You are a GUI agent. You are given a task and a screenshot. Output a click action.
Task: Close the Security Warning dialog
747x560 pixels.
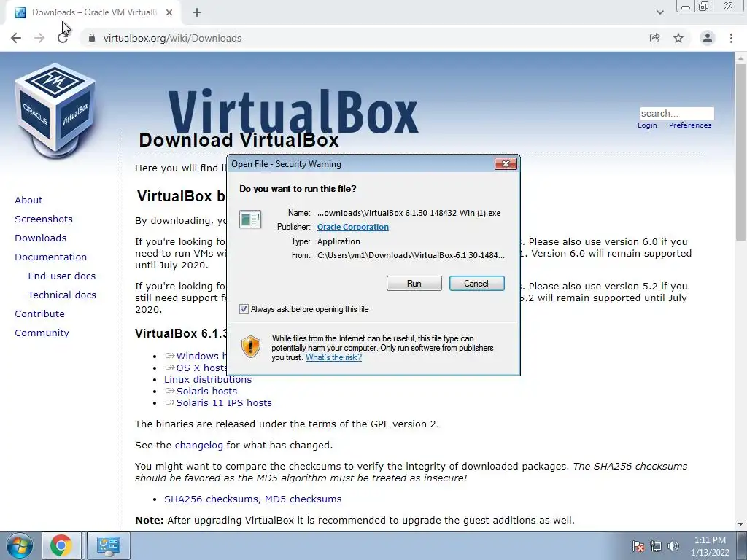506,164
